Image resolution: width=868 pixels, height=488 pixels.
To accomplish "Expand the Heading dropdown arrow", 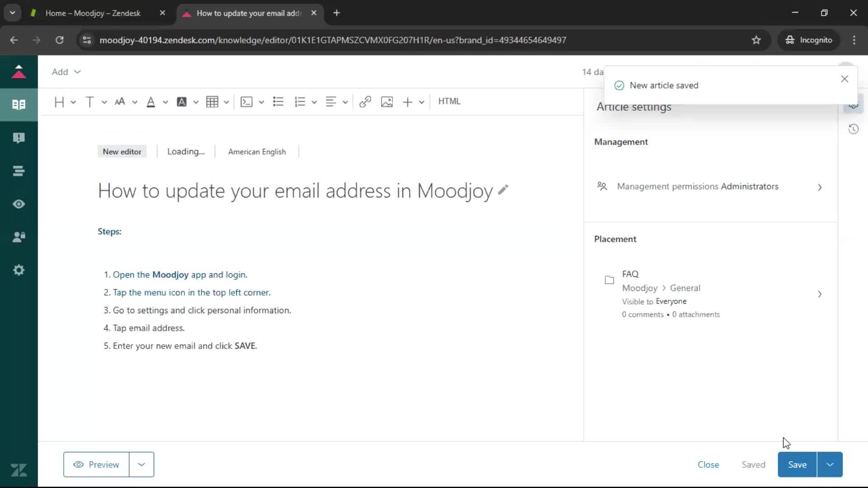I will point(73,102).
